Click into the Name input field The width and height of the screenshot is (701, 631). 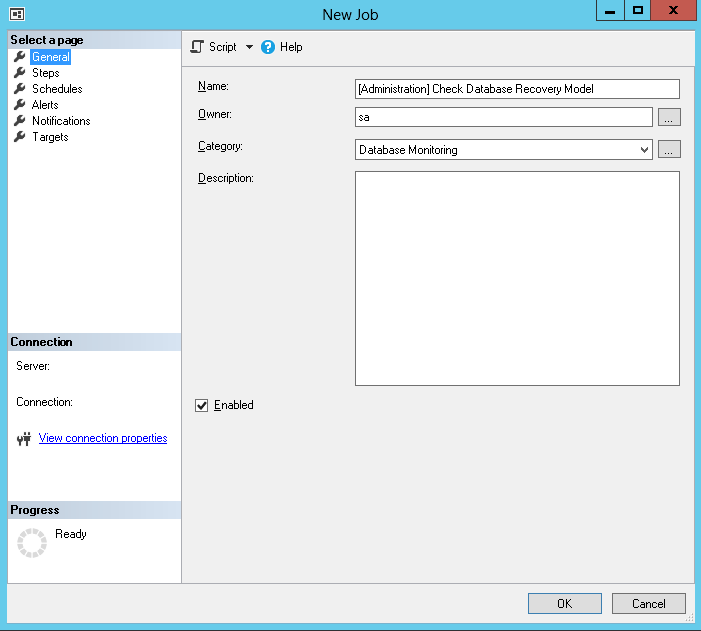517,89
